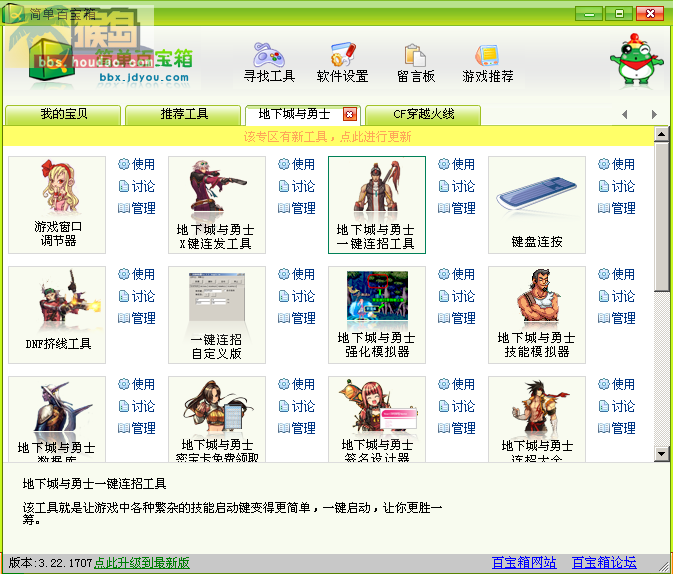Select 游戏窗口调节器 tool thumbnail
The height and width of the screenshot is (574, 673).
[x=57, y=205]
